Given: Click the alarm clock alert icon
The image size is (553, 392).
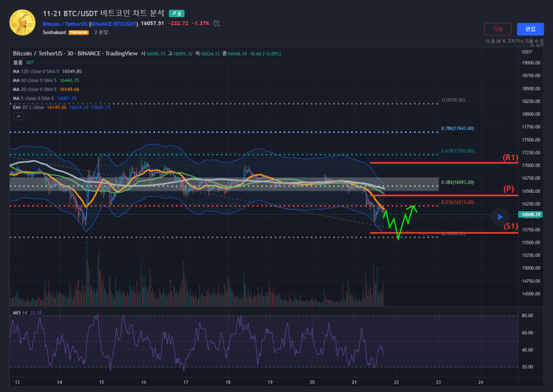Looking at the screenshot, I should tap(216, 23).
